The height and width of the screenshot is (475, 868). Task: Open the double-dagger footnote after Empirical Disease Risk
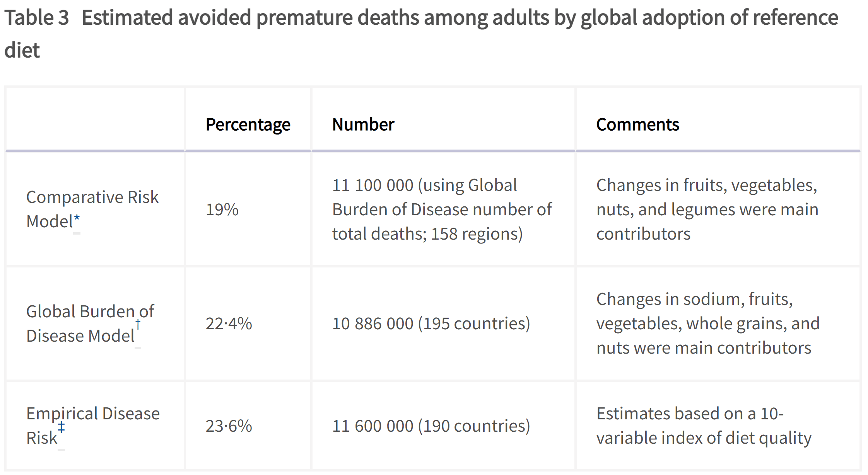(61, 427)
